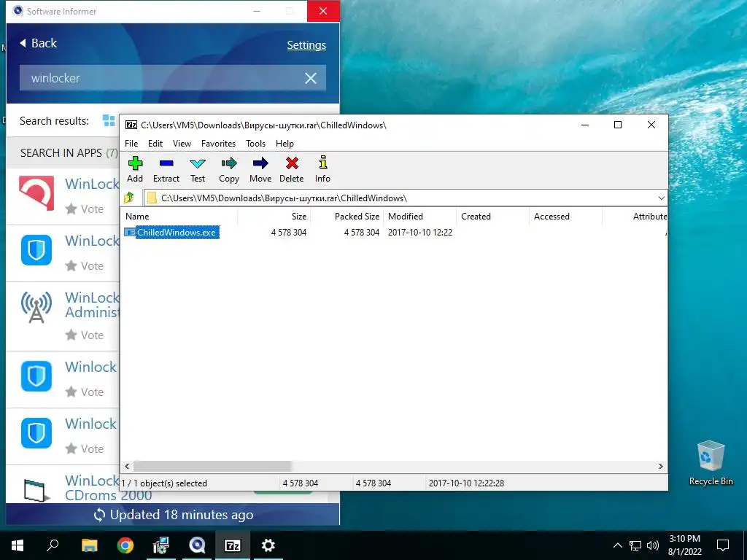Open the Settings link in Software Informer

click(306, 45)
